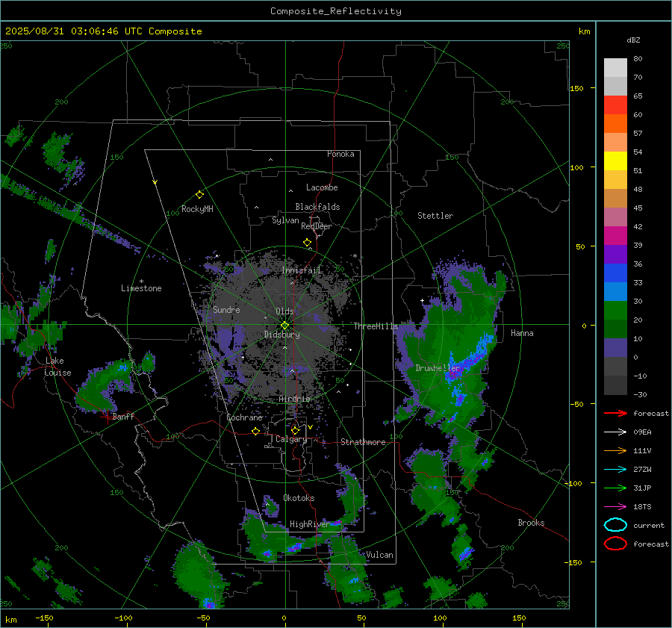Image resolution: width=672 pixels, height=628 pixels.
Task: Click the red forecast arrow in legend
Action: coord(615,413)
